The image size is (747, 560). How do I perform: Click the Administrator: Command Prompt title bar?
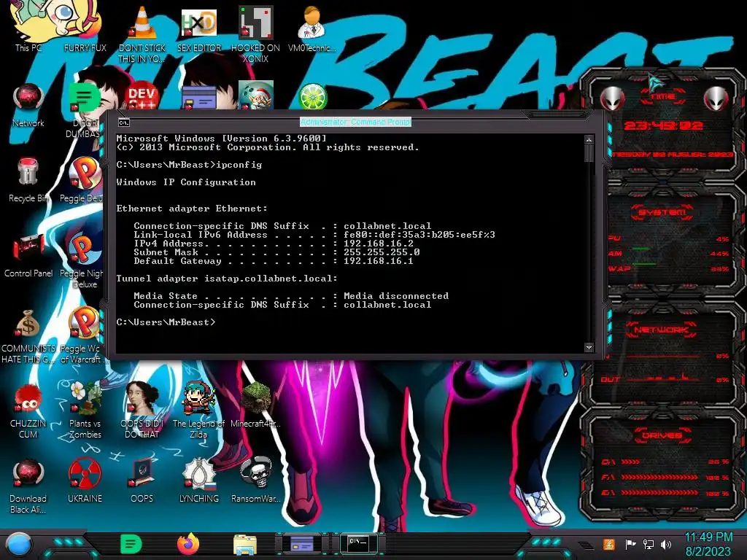[x=355, y=122]
